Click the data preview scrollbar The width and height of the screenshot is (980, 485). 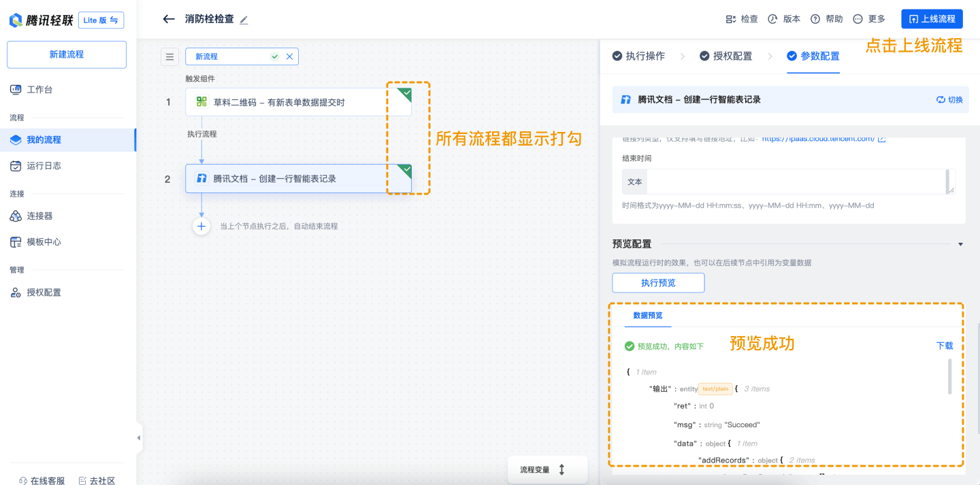click(950, 376)
